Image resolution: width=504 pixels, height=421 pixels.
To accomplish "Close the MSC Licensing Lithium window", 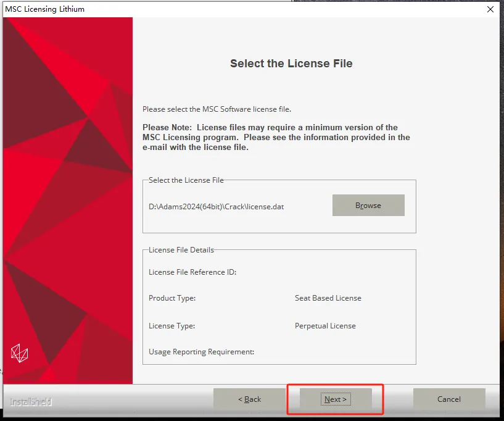I will 490,9.
